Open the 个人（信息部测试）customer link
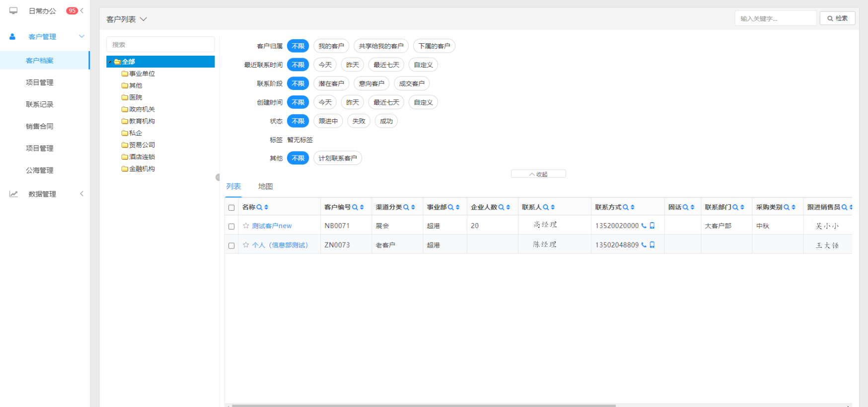The image size is (868, 407). click(280, 245)
